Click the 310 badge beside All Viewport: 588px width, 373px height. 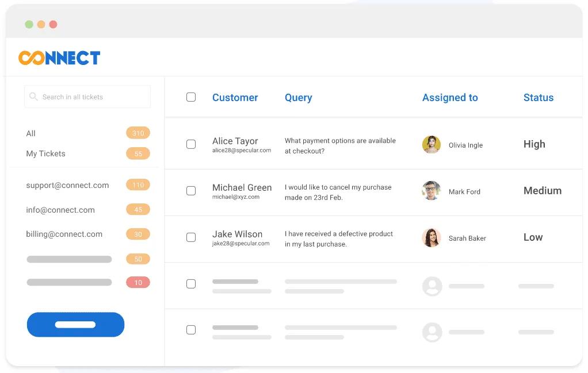[138, 133]
